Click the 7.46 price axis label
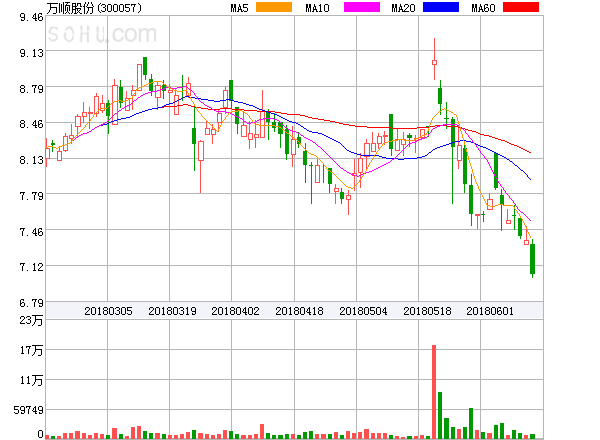The height and width of the screenshot is (440, 600). (31, 232)
